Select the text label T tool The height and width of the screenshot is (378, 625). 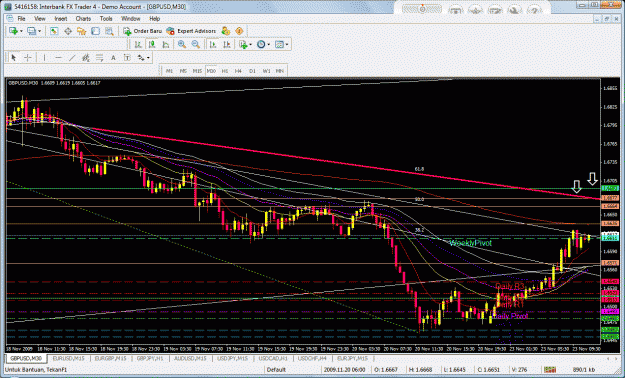[127, 58]
